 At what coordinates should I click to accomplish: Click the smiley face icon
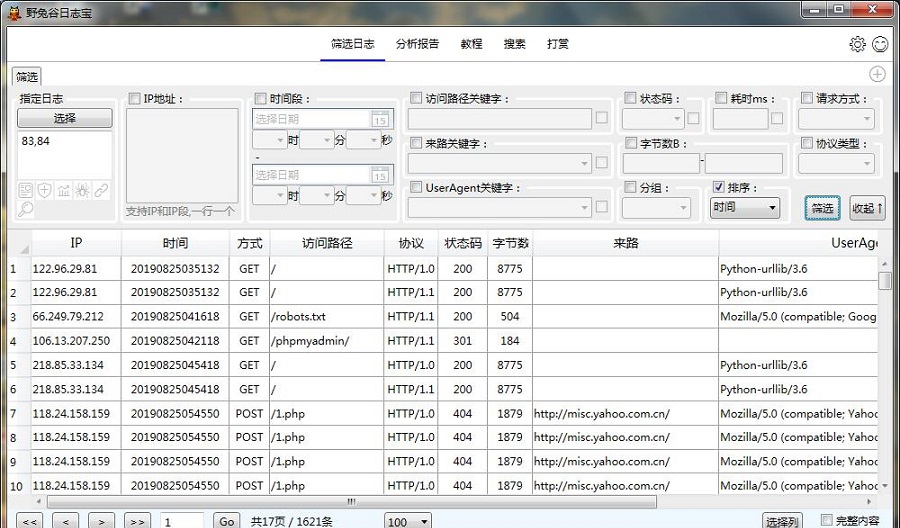[x=880, y=44]
